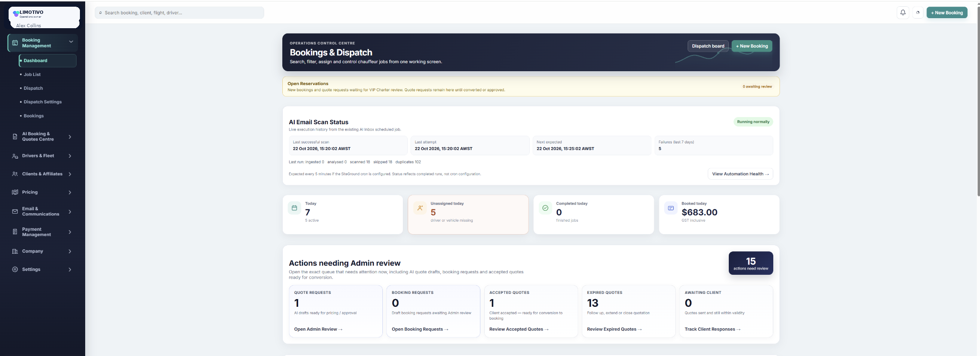Click the Drivers & Fleet sidebar icon

click(x=15, y=156)
